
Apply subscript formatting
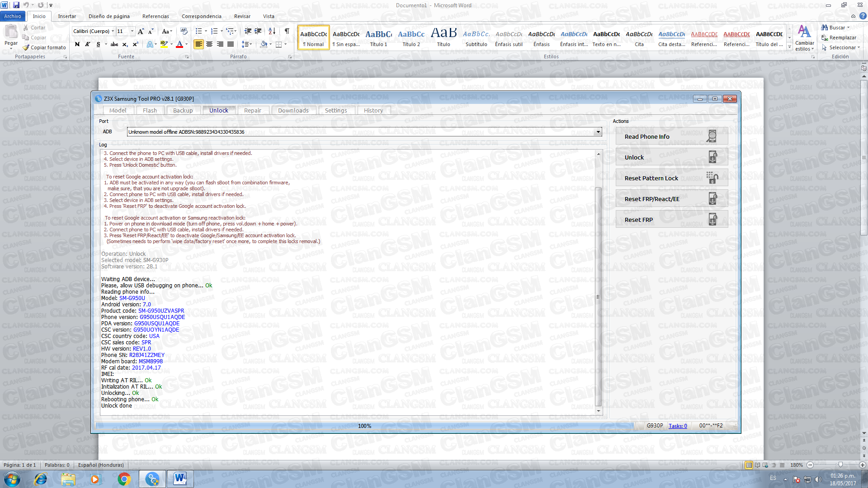(125, 44)
